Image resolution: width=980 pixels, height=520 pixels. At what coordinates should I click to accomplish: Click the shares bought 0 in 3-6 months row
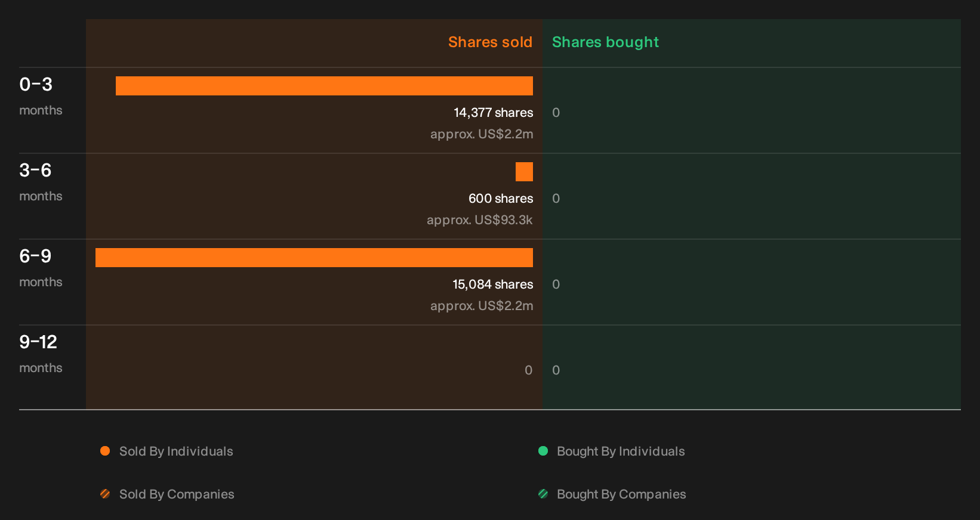556,199
